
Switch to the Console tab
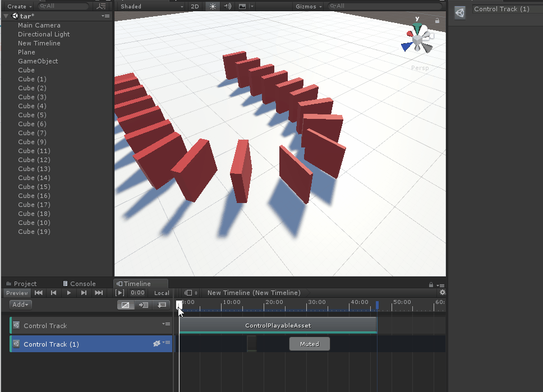[79, 284]
